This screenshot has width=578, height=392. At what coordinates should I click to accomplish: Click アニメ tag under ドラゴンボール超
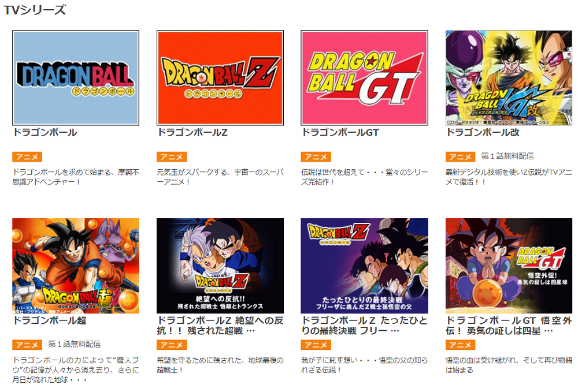[27, 345]
